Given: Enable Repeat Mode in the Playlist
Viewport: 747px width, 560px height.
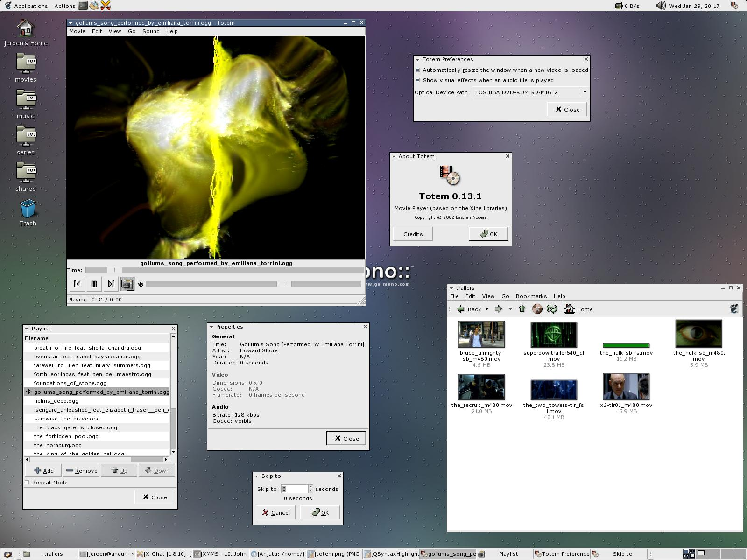Looking at the screenshot, I should coord(27,483).
